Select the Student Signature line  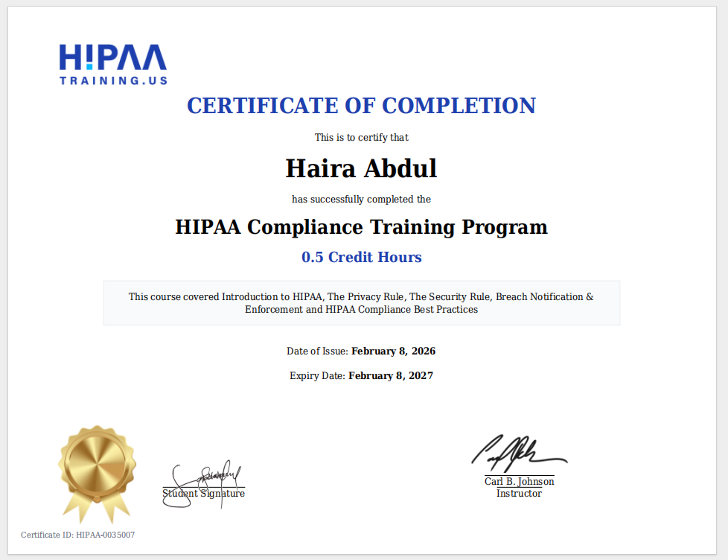pyautogui.click(x=204, y=494)
